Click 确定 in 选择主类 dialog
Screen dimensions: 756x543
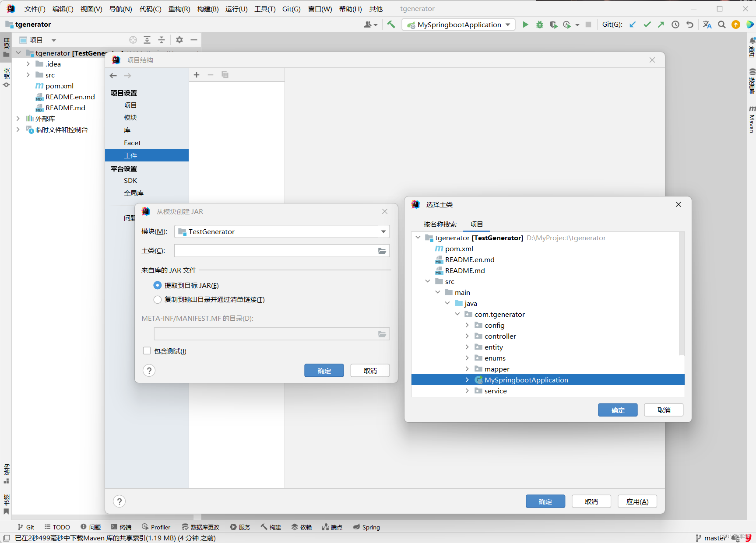pos(618,410)
